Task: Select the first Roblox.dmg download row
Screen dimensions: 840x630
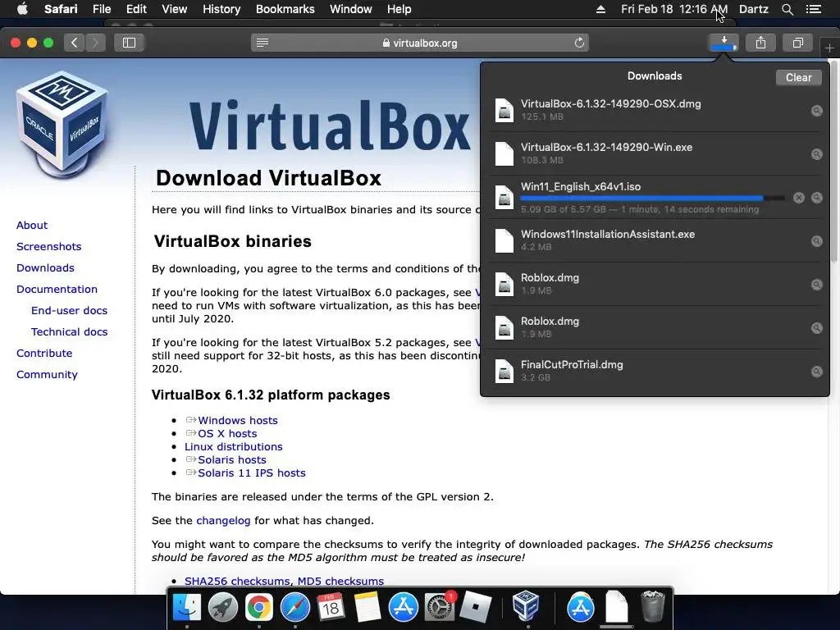Action: click(655, 284)
